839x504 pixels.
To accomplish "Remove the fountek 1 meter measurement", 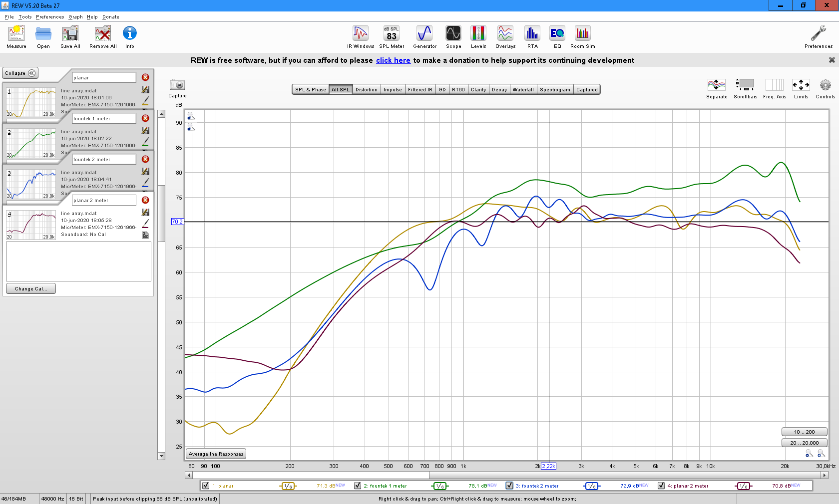I will point(145,118).
